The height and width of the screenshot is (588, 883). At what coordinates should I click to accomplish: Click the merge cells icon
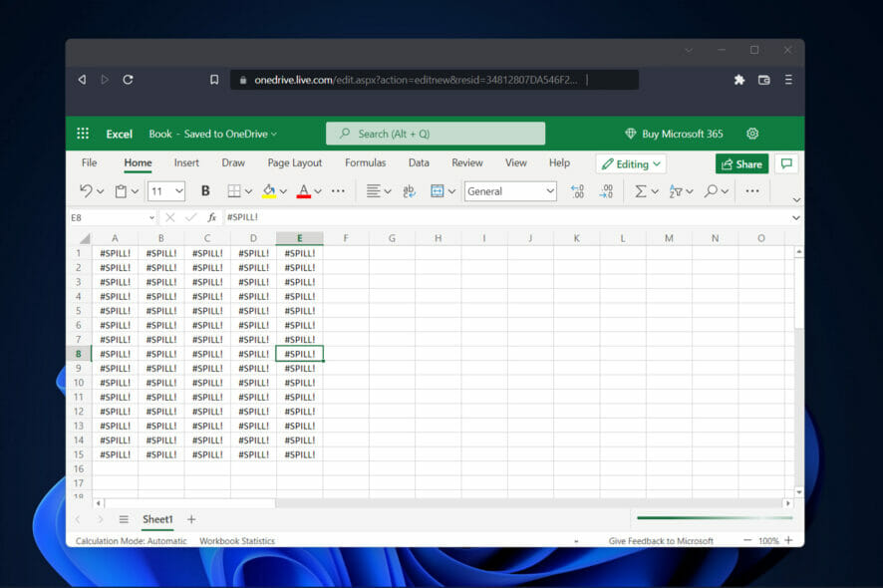tap(437, 191)
